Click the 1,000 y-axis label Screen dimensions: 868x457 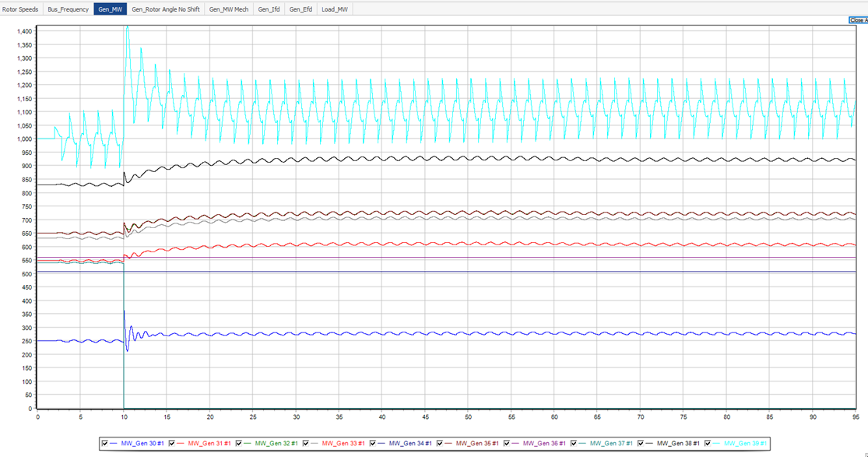click(x=24, y=139)
